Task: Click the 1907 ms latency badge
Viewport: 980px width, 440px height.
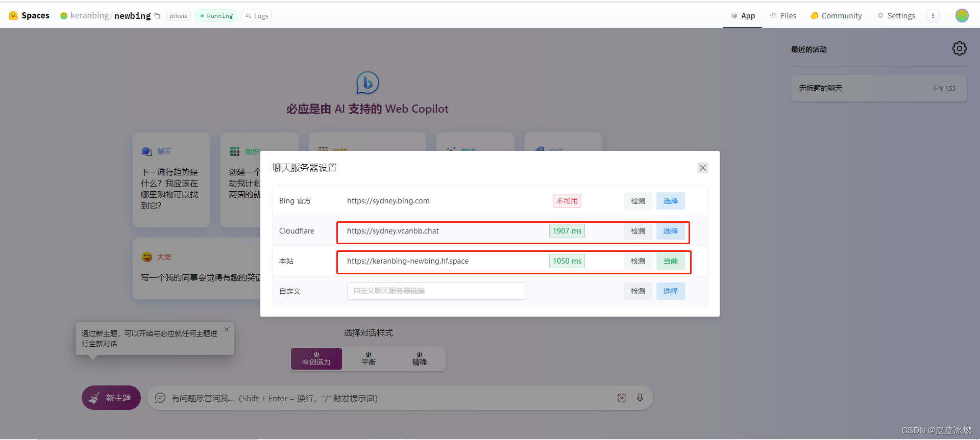Action: click(567, 231)
